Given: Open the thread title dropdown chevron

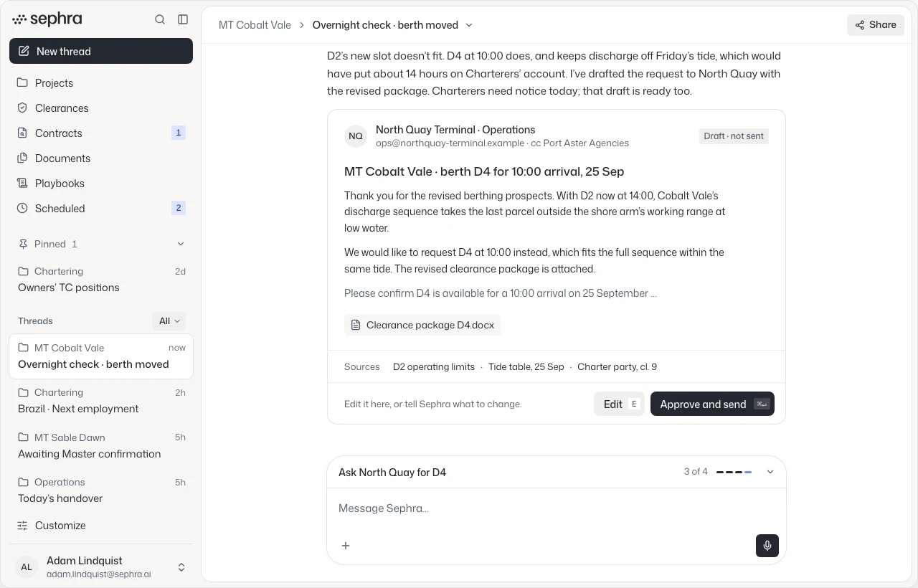Looking at the screenshot, I should pyautogui.click(x=469, y=25).
